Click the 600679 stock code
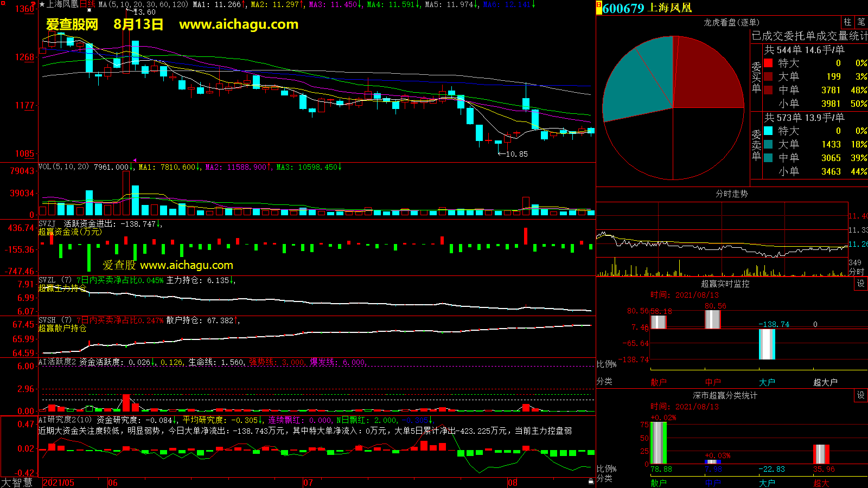 pyautogui.click(x=623, y=8)
